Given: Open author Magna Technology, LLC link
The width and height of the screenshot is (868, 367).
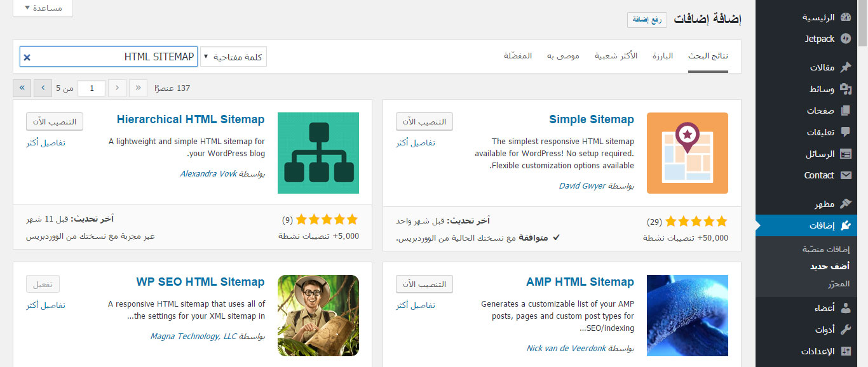Looking at the screenshot, I should 193,336.
